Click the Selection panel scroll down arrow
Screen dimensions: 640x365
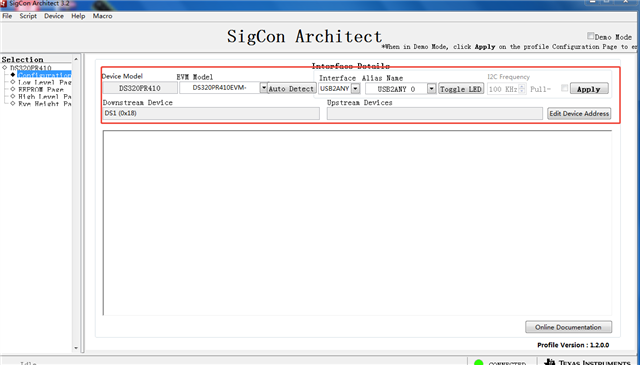pyautogui.click(x=76, y=348)
